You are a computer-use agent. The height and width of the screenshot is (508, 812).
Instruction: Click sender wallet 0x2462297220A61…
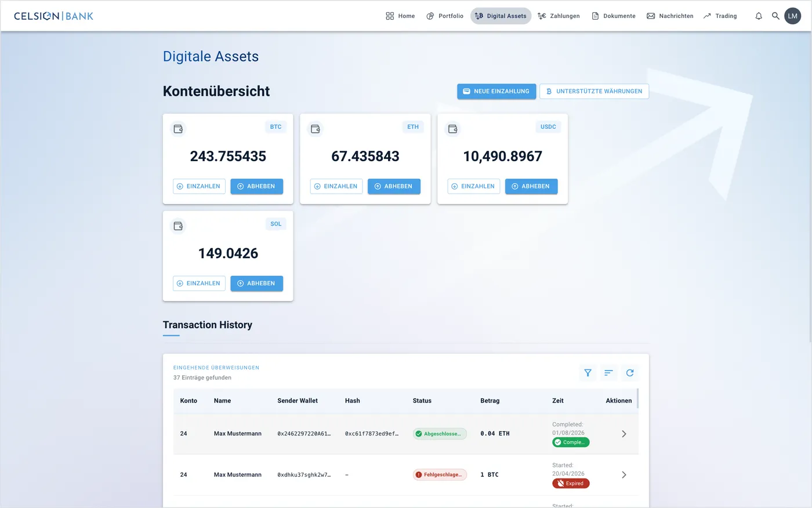coord(304,434)
